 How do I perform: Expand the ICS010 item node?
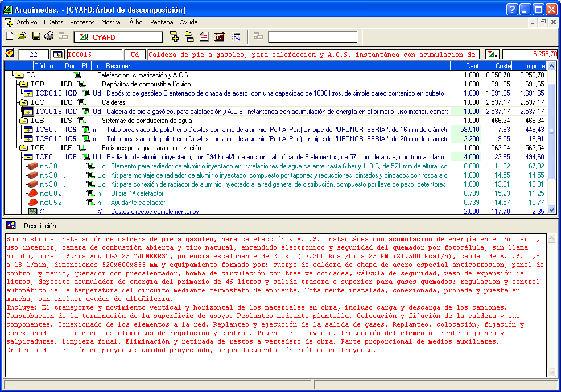28,139
